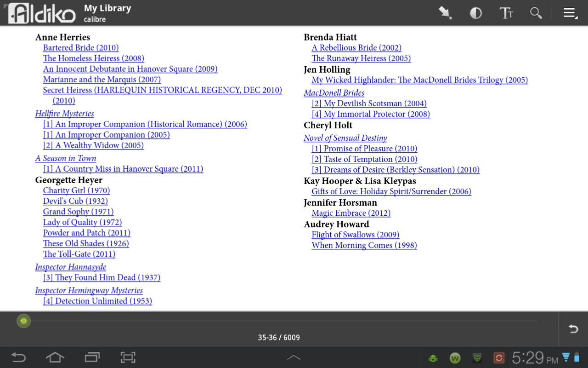Tap the Wi-Fi signal status icon
Viewport: 588px width, 368px height.
[566, 357]
